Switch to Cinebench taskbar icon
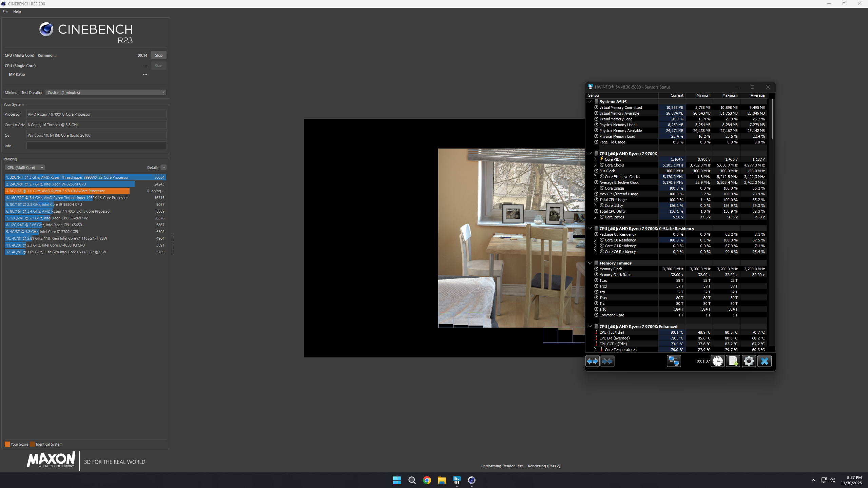The image size is (868, 488). (x=472, y=480)
